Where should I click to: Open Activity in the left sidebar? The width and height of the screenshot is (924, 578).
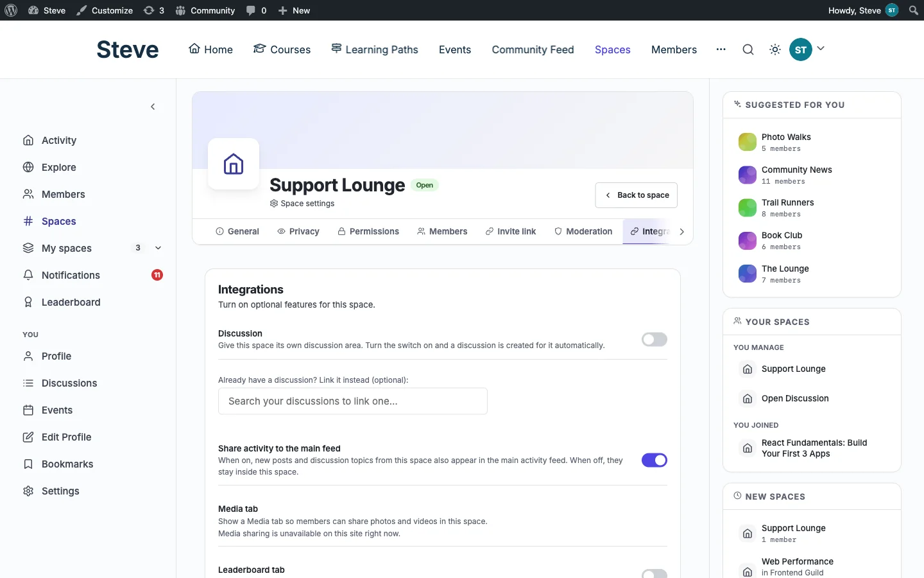(59, 140)
